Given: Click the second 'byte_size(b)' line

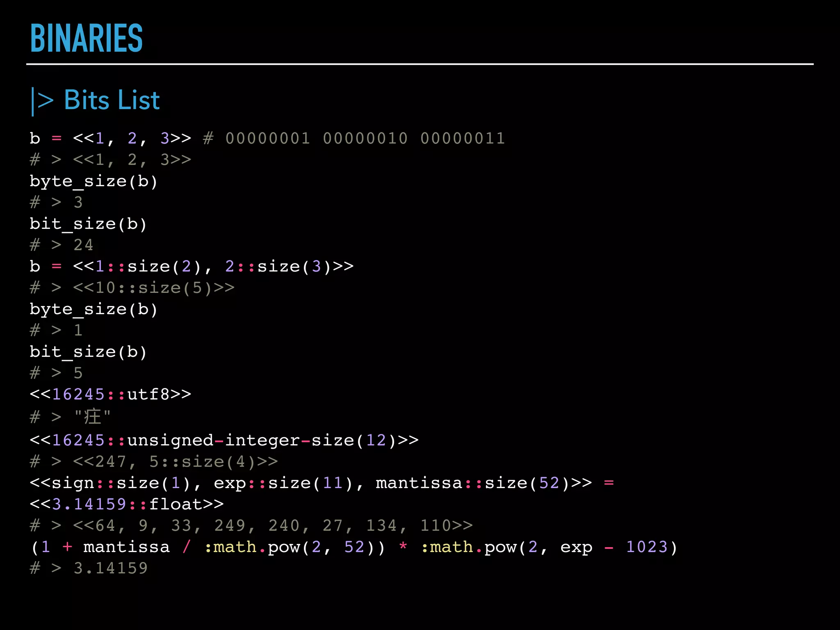Looking at the screenshot, I should (94, 309).
